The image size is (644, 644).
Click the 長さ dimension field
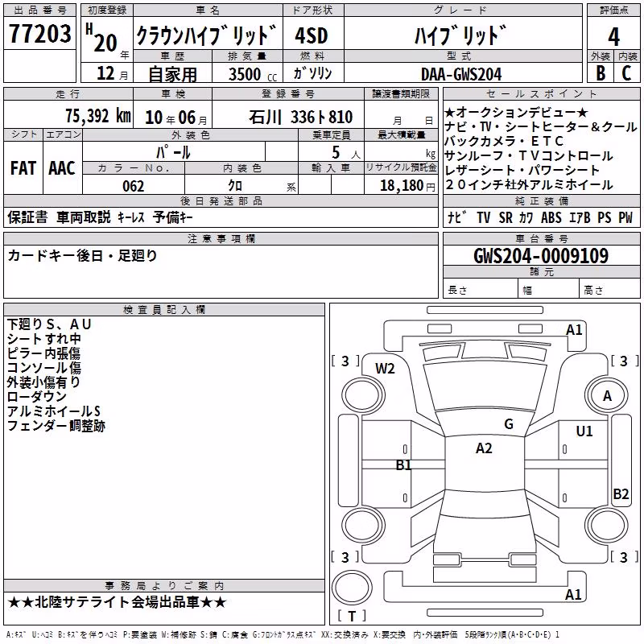point(481,290)
